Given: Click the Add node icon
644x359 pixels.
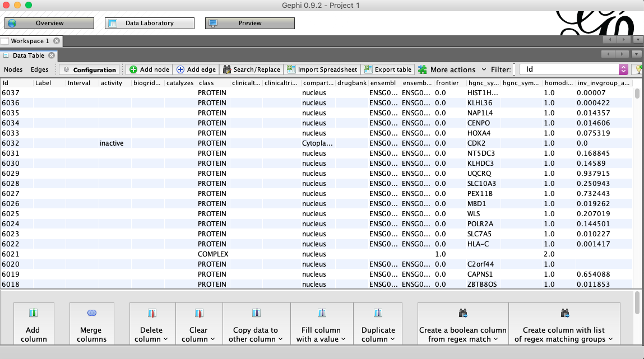Looking at the screenshot, I should tap(148, 69).
